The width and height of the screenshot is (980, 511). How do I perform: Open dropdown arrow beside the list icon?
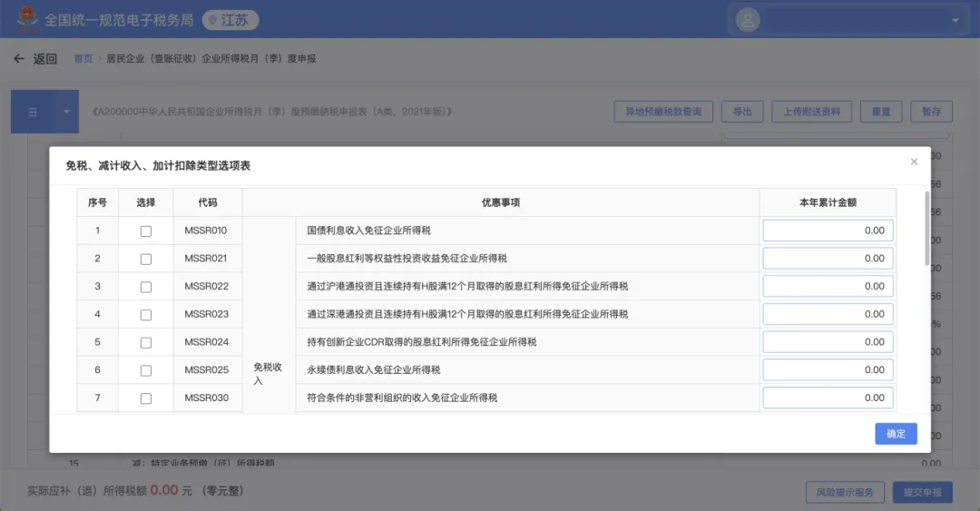pyautogui.click(x=66, y=112)
